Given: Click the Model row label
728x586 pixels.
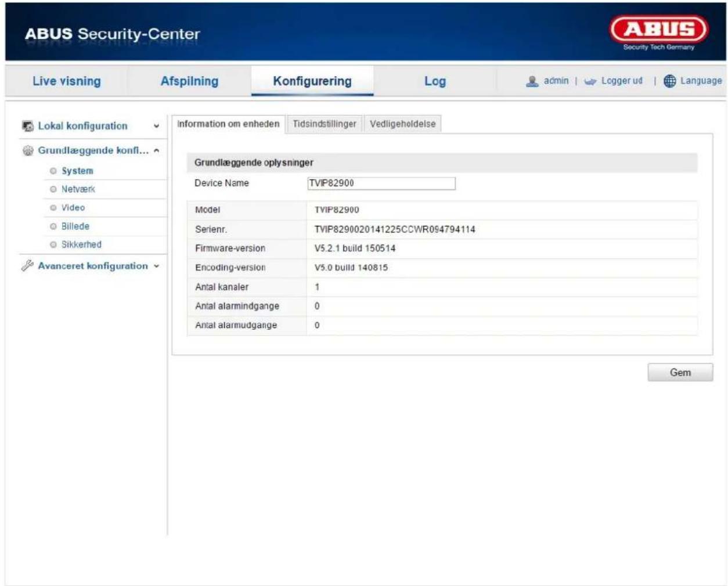Looking at the screenshot, I should [x=208, y=210].
